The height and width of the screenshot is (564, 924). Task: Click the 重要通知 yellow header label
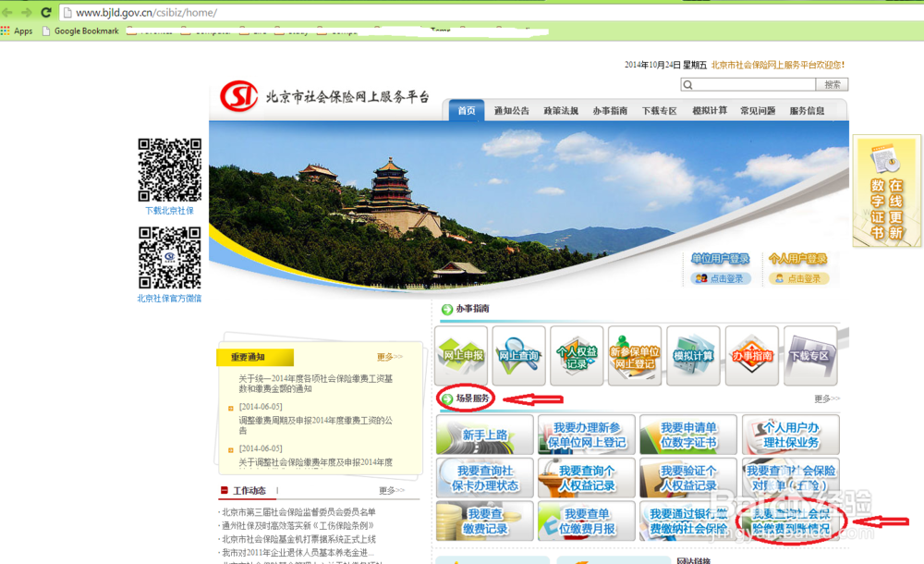[x=255, y=357]
